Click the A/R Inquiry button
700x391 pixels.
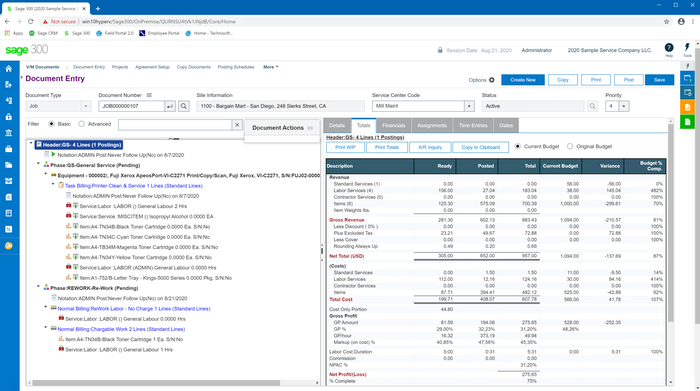pyautogui.click(x=430, y=147)
